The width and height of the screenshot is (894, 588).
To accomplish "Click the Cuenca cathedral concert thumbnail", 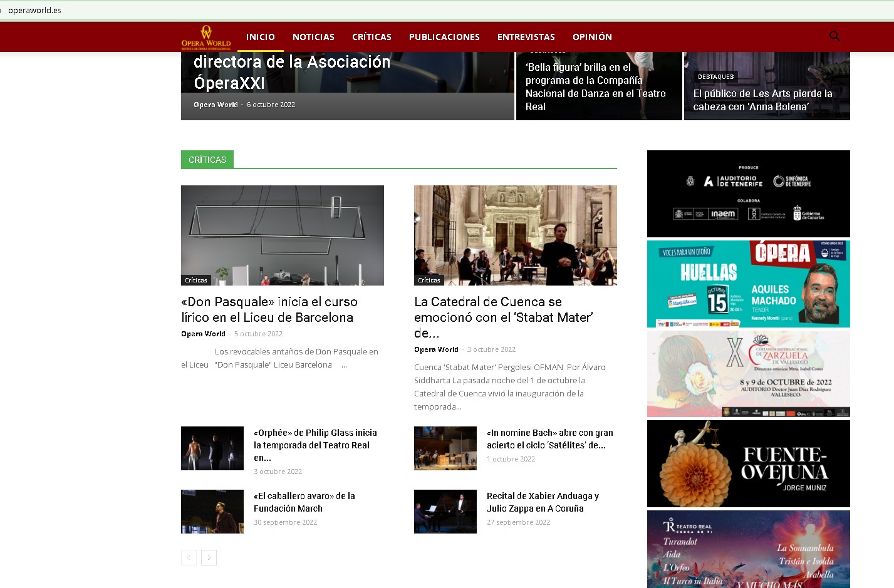I will click(516, 235).
